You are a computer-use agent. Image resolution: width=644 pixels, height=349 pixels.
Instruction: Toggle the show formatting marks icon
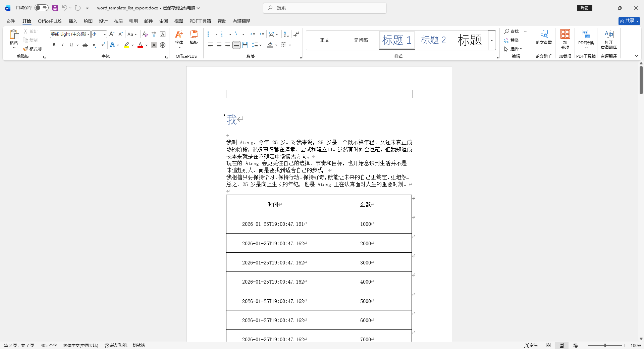pyautogui.click(x=297, y=34)
